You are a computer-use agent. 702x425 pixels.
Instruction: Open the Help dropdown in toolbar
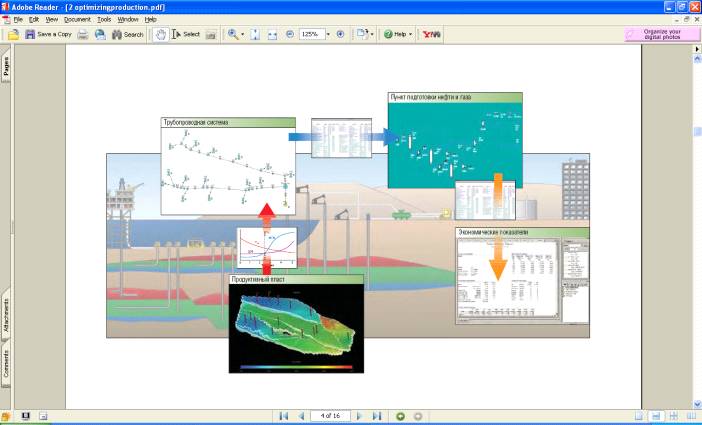(x=399, y=34)
